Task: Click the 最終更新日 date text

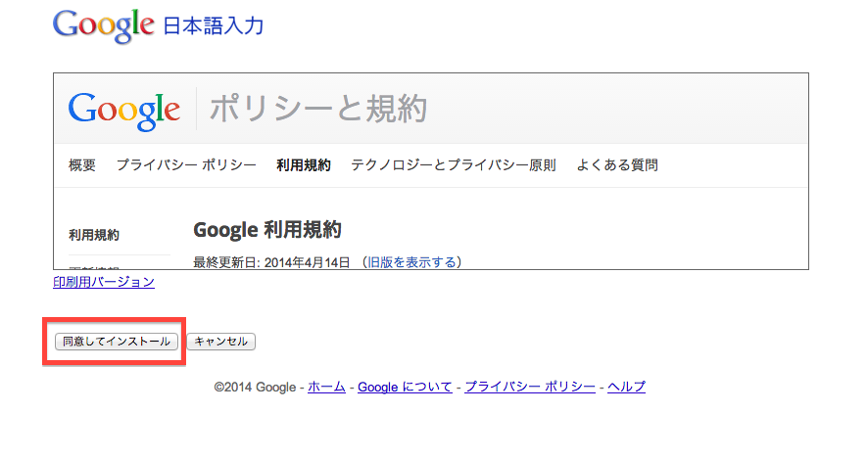Action: tap(271, 262)
